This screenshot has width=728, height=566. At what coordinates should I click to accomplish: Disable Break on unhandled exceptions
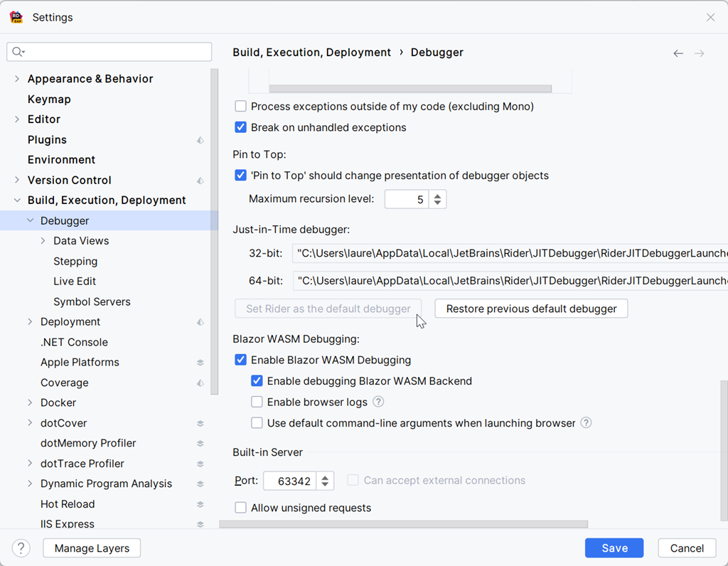click(240, 128)
